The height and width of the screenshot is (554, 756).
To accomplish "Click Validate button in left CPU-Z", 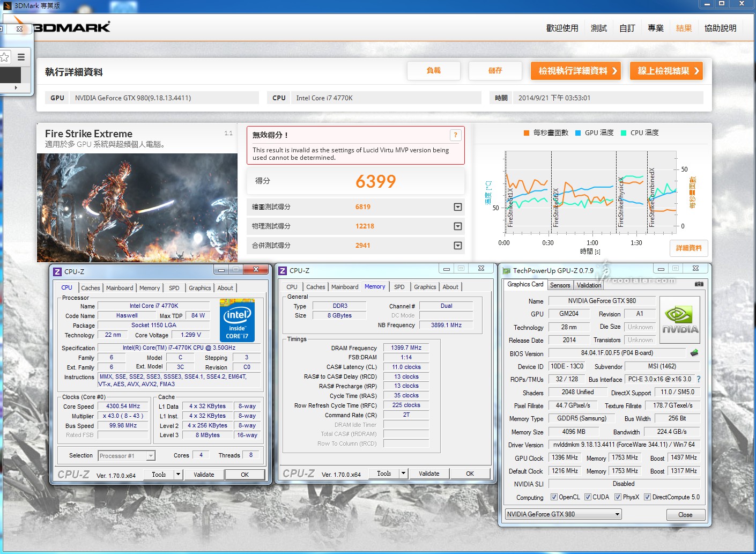I will (204, 475).
